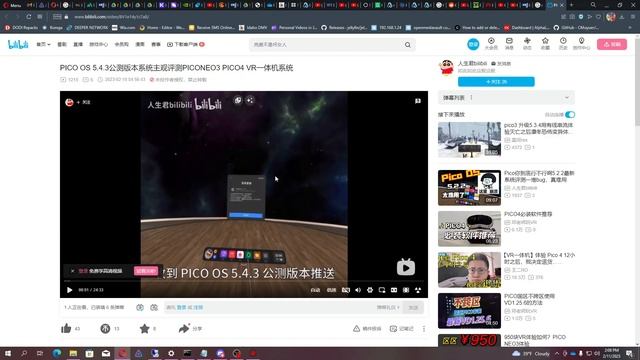640x360 pixels.
Task: Switch player to wide screen mode
Action: pyautogui.click(x=394, y=290)
